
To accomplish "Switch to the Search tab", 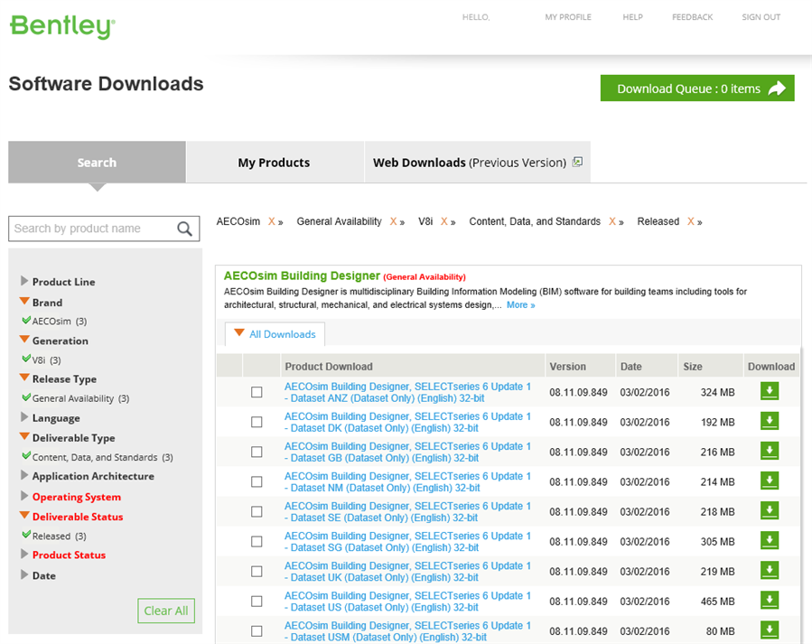I will click(97, 162).
